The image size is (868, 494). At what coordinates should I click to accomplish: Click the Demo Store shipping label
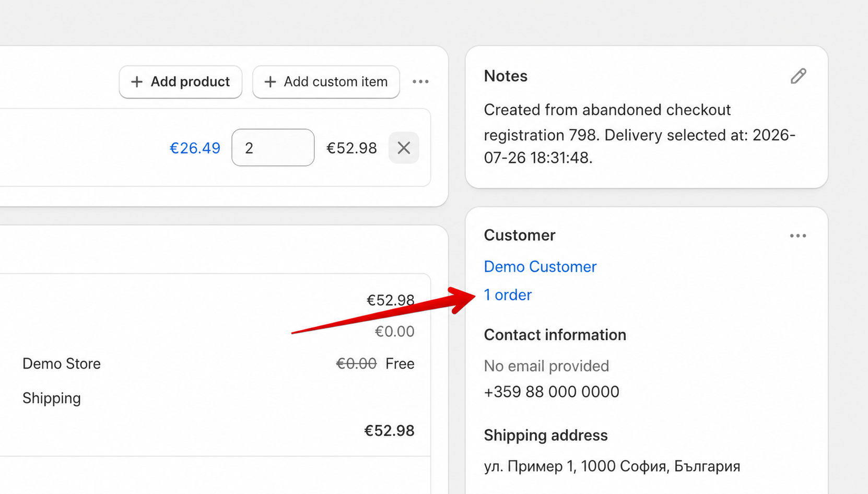tap(62, 363)
